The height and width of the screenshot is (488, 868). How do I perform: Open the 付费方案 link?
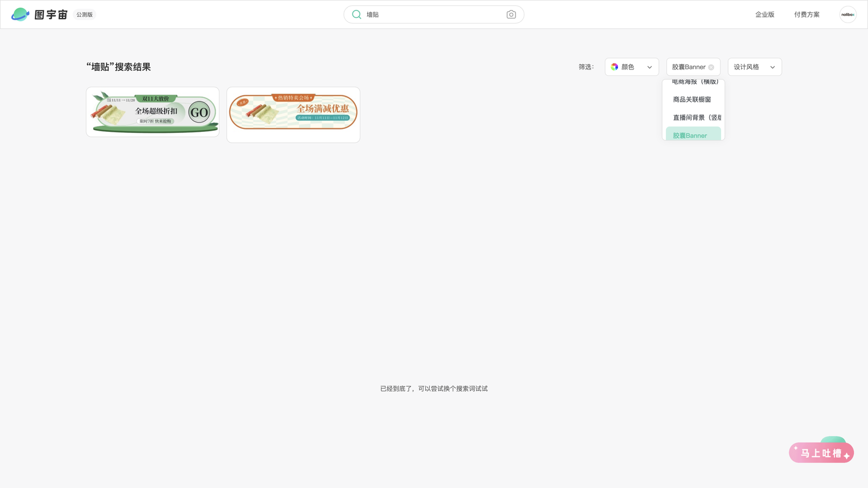(x=807, y=14)
